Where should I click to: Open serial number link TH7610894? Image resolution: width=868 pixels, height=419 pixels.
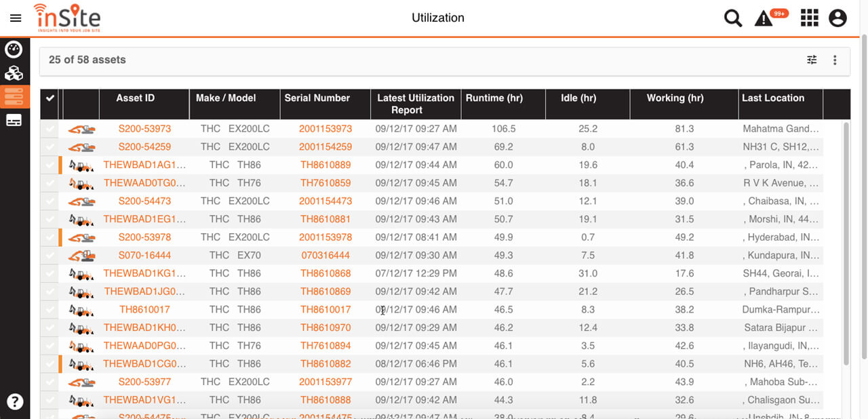click(x=325, y=346)
